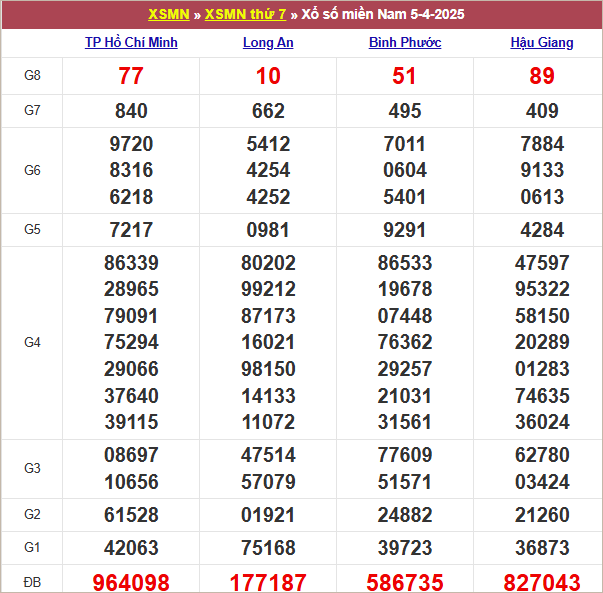Click G3 number 77609

pyautogui.click(x=405, y=456)
